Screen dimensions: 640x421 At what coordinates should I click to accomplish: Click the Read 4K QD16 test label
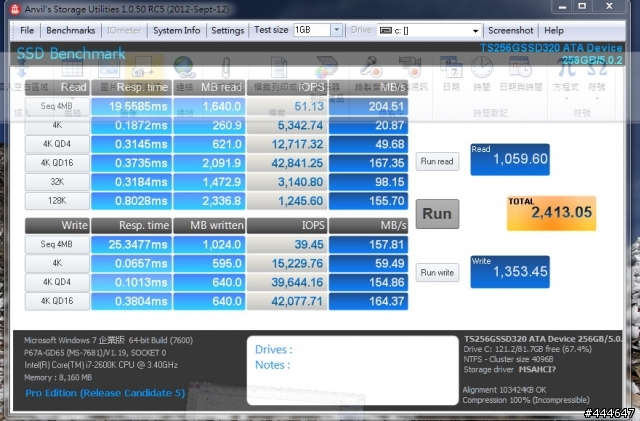click(57, 163)
